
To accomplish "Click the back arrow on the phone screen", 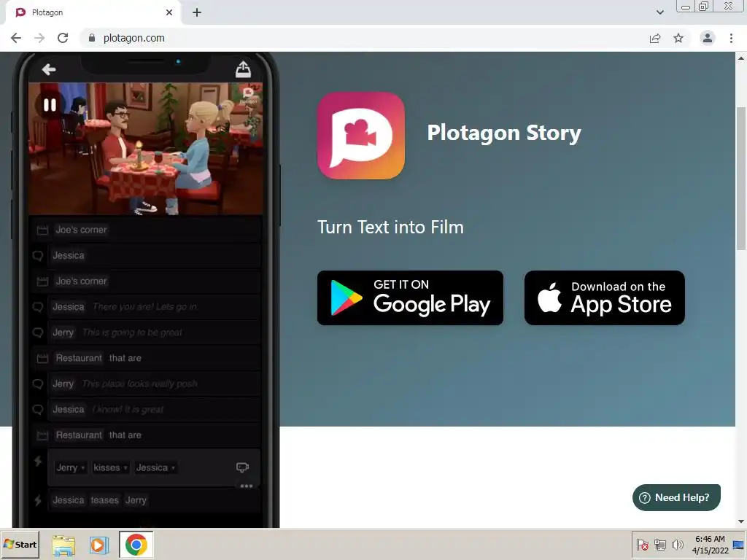I will coord(49,69).
